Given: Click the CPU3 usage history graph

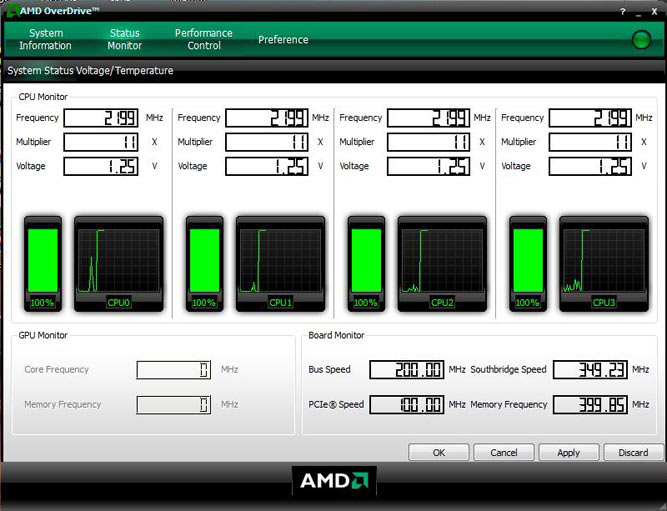Looking at the screenshot, I should (x=604, y=264).
